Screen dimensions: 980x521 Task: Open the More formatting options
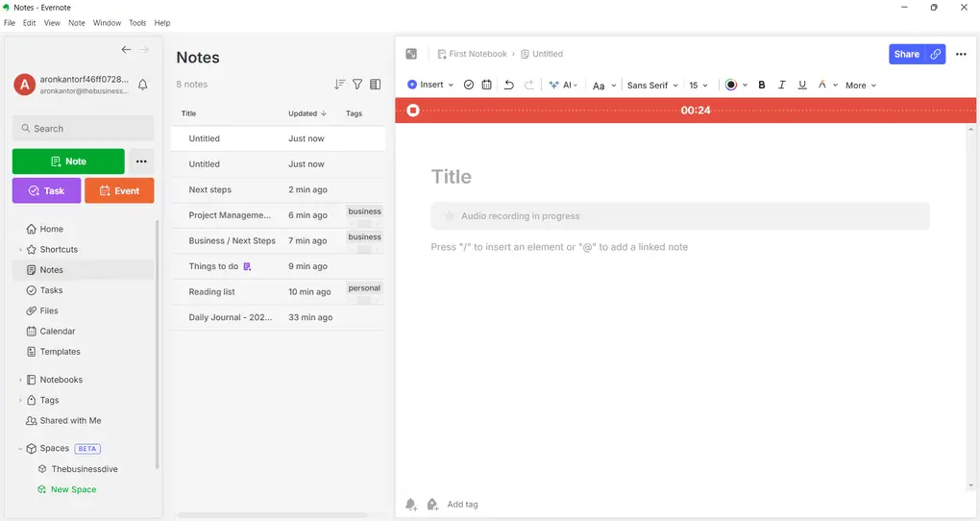tap(861, 85)
